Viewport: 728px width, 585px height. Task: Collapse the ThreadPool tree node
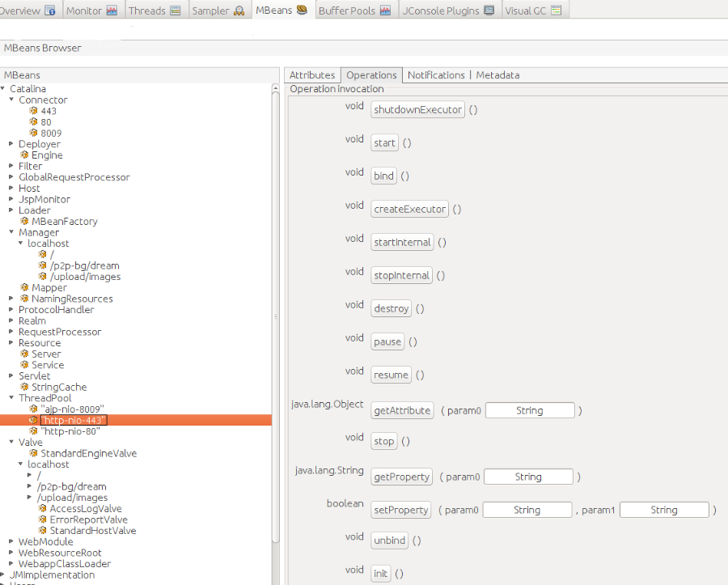tap(11, 398)
